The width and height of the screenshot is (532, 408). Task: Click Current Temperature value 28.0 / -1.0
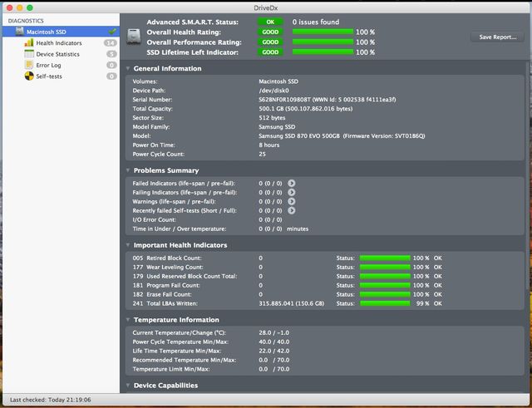(x=273, y=332)
